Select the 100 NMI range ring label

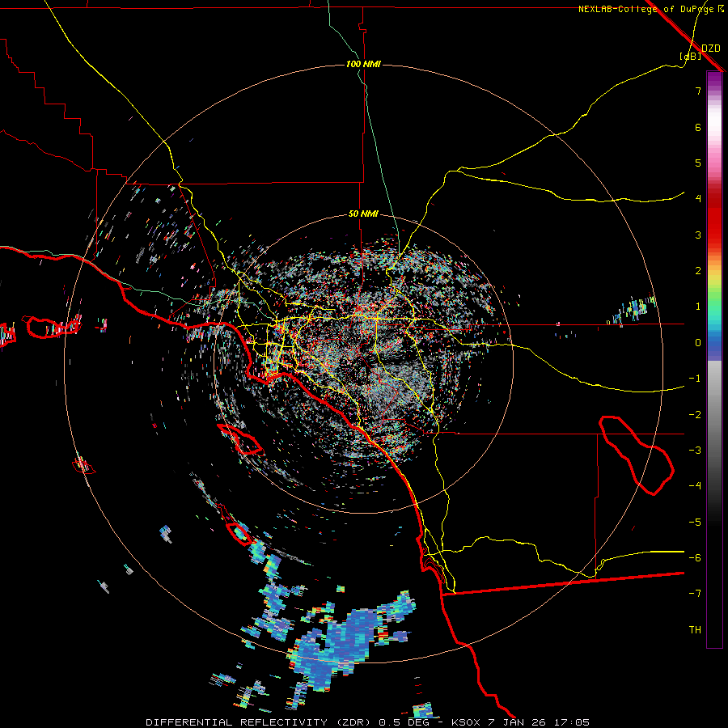[363, 64]
